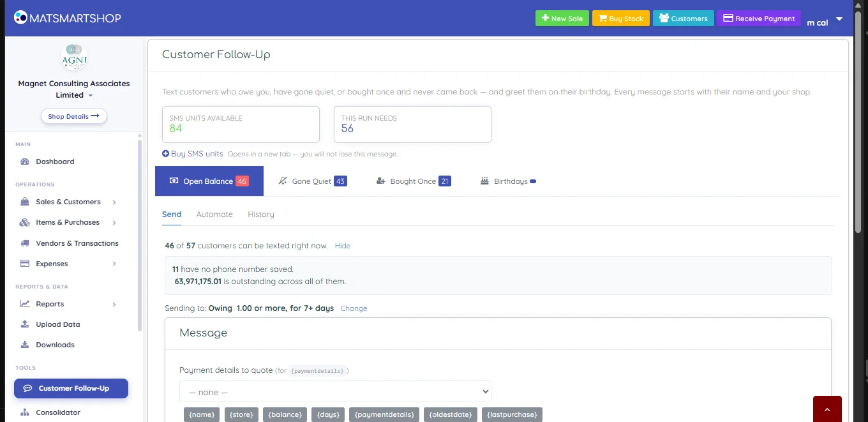Insert the {store} placeholder tag
The height and width of the screenshot is (422, 868).
tap(241, 414)
